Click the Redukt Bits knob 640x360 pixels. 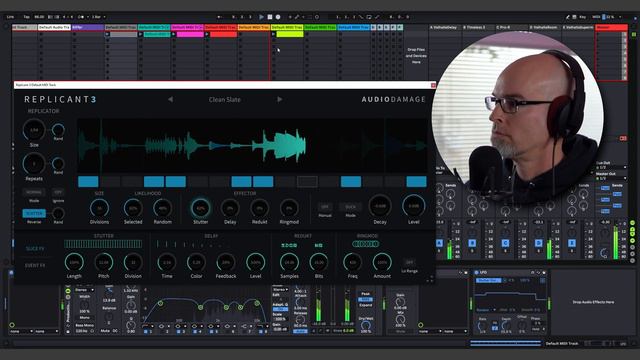(x=319, y=262)
